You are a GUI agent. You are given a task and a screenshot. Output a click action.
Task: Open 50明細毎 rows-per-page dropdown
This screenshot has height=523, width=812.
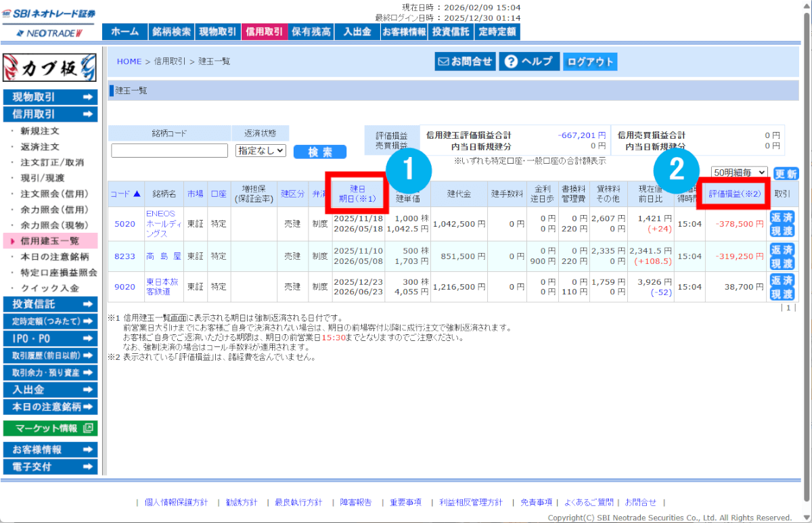click(739, 173)
